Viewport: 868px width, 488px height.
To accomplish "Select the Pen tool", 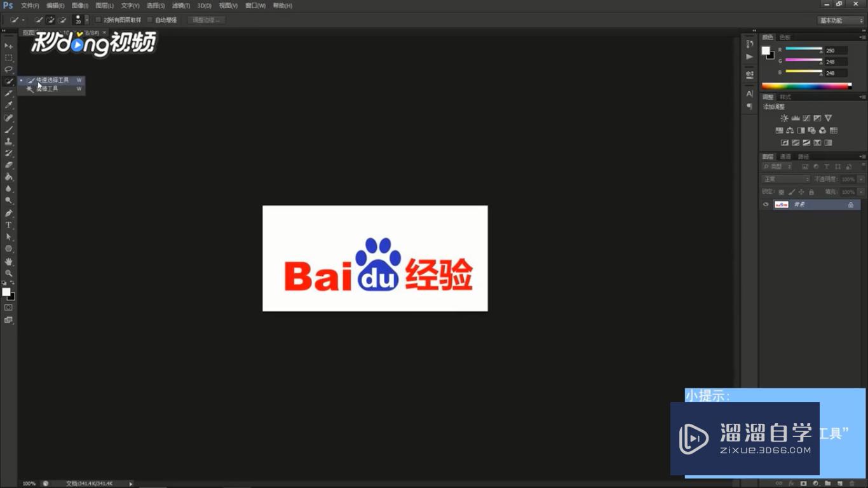I will tap(8, 213).
